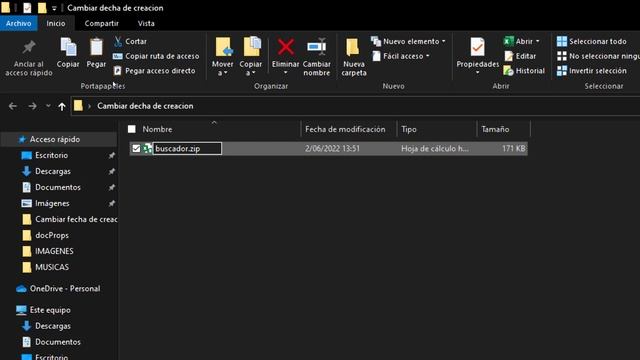The width and height of the screenshot is (640, 360).
Task: Select OneDrive - Personal in sidebar
Action: click(x=65, y=289)
